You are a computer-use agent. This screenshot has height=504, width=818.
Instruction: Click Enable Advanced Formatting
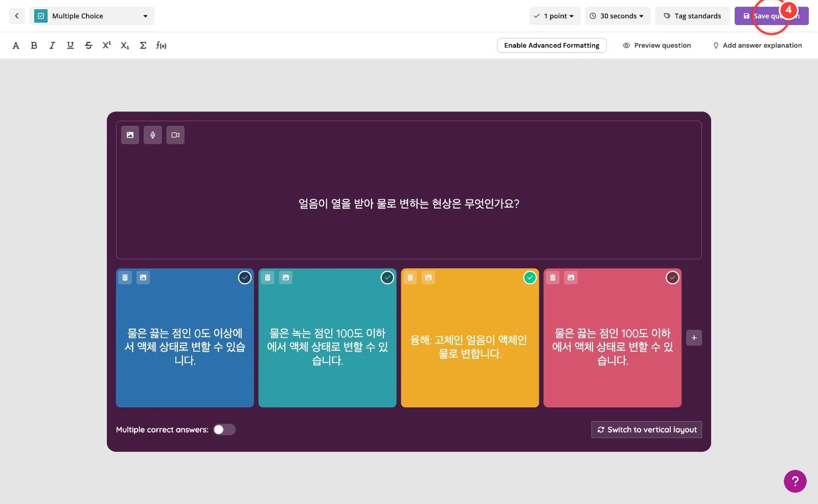(x=552, y=45)
